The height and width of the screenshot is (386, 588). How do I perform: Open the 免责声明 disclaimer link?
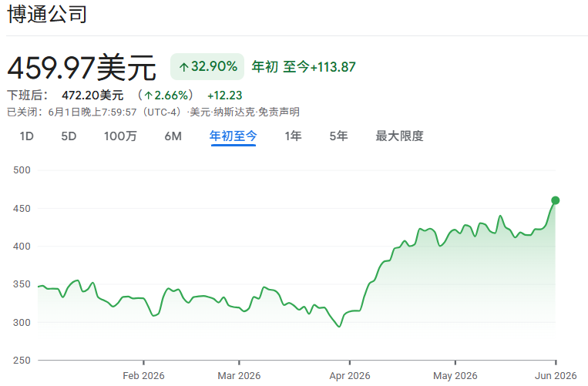coord(279,112)
